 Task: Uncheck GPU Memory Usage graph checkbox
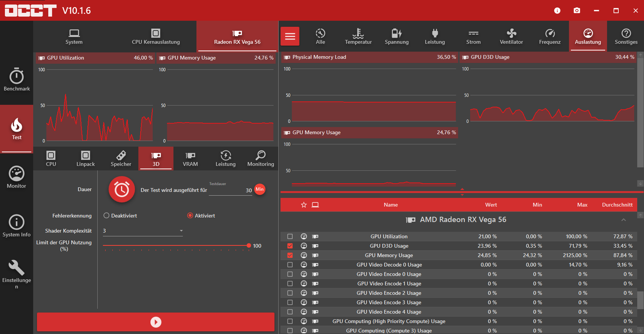click(x=290, y=255)
